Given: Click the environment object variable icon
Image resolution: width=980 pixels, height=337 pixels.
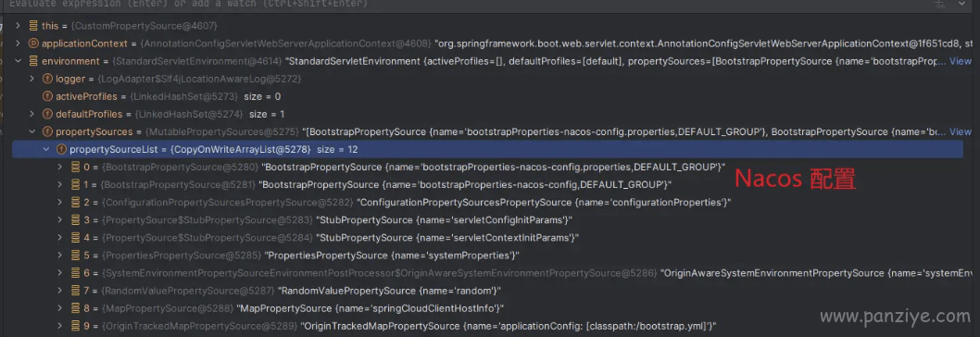Looking at the screenshot, I should pyautogui.click(x=33, y=61).
